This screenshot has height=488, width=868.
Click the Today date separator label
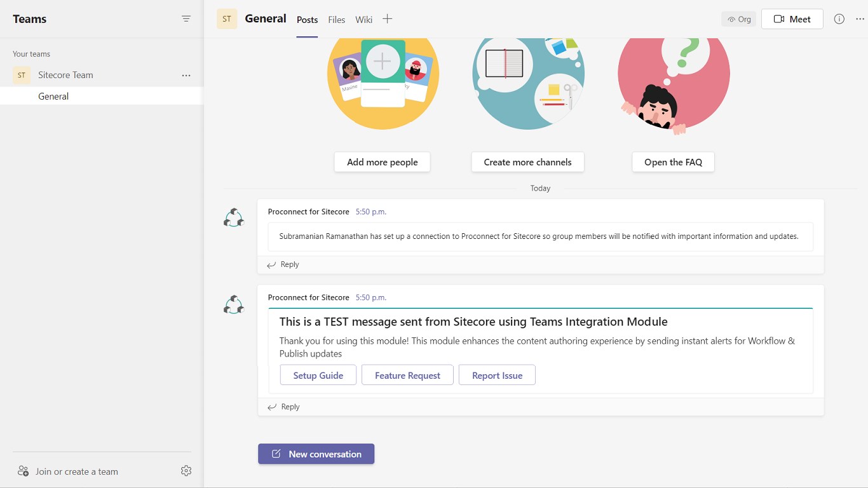(x=541, y=188)
